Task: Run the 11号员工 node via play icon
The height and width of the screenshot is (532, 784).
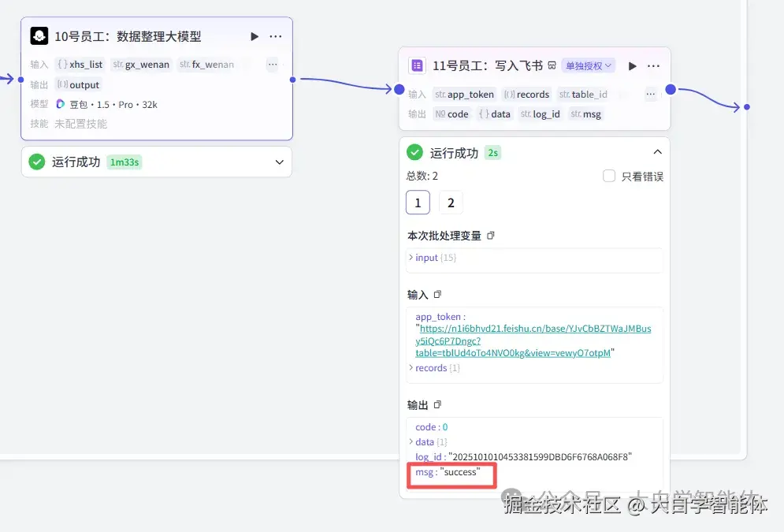Action: point(632,65)
